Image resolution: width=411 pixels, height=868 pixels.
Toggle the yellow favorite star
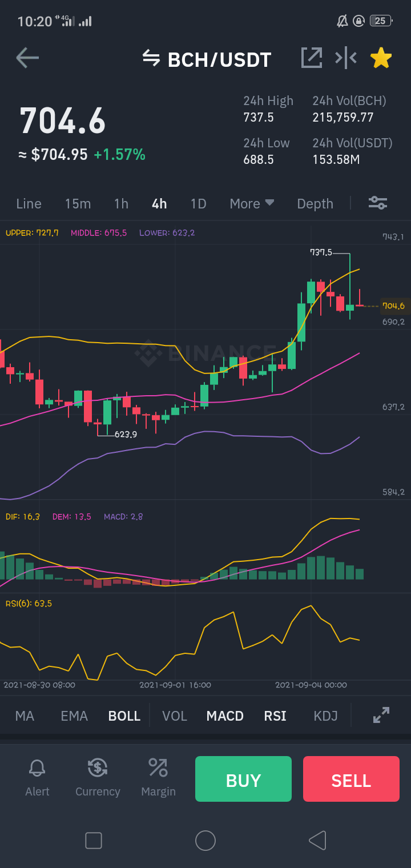(381, 58)
